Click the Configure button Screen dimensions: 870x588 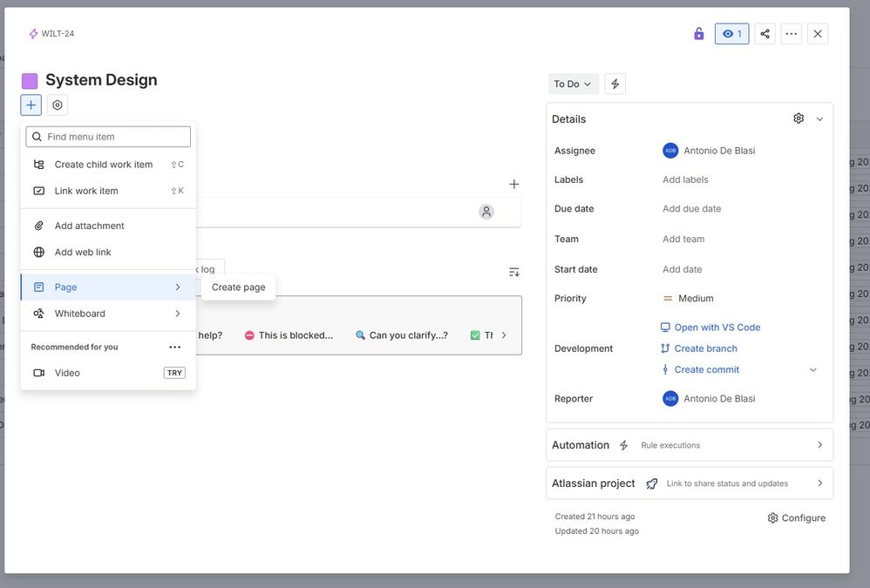[x=796, y=518]
